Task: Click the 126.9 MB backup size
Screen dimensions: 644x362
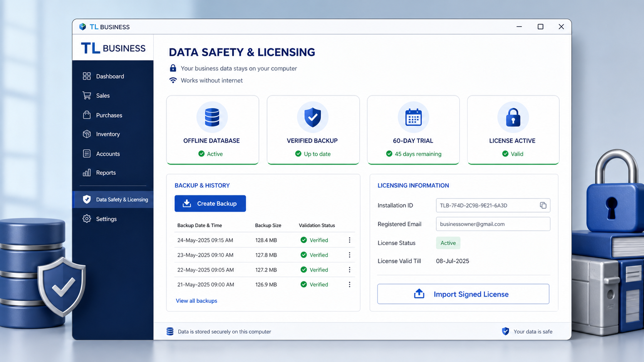Action: (266, 284)
